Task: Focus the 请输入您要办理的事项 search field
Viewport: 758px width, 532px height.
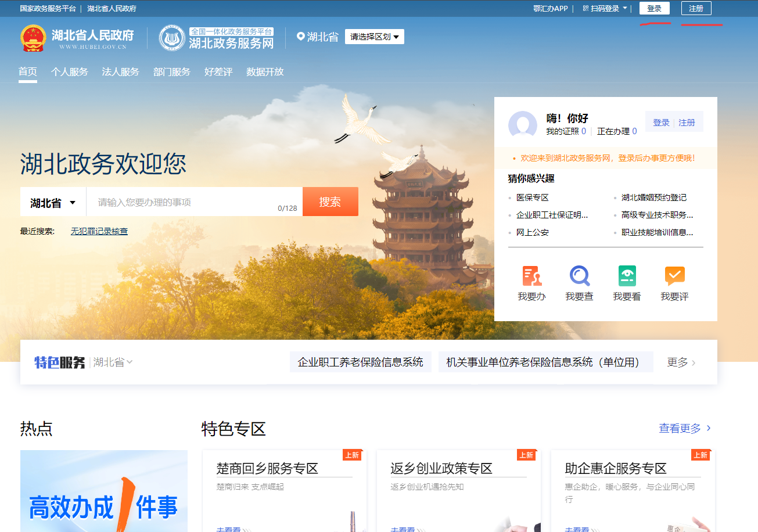Action: (x=194, y=202)
